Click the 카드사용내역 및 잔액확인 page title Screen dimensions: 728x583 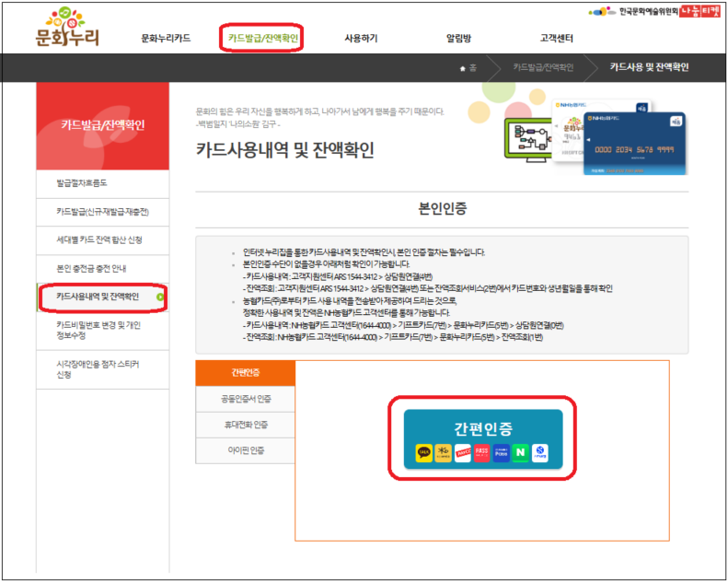point(284,150)
